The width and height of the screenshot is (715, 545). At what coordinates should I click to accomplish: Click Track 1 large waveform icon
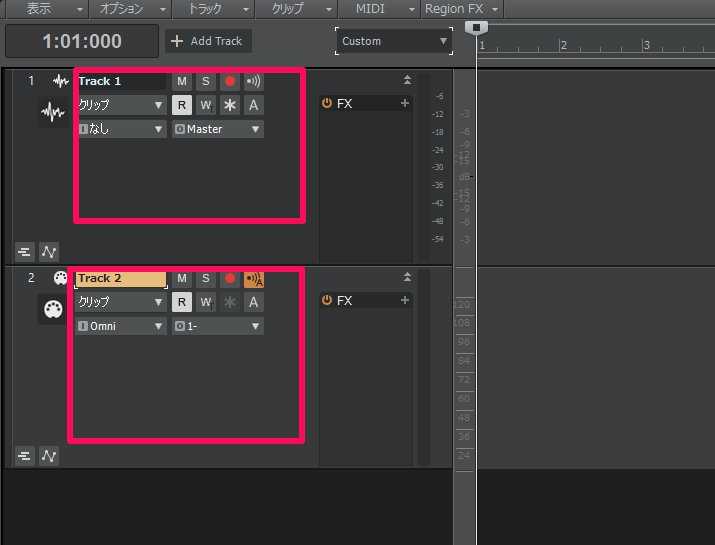pyautogui.click(x=52, y=113)
